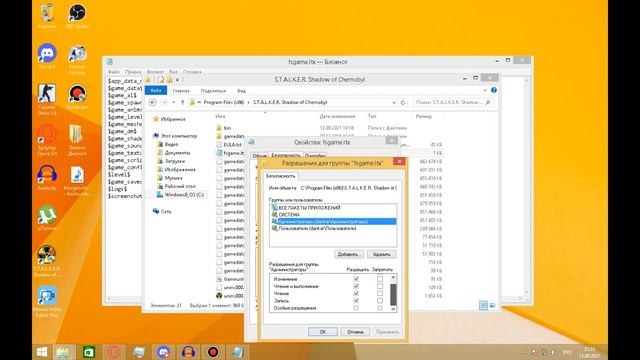Image resolution: width=640 pixels, height=360 pixels.
Task: Switch to Audacity on the taskbar
Action: [x=188, y=352]
